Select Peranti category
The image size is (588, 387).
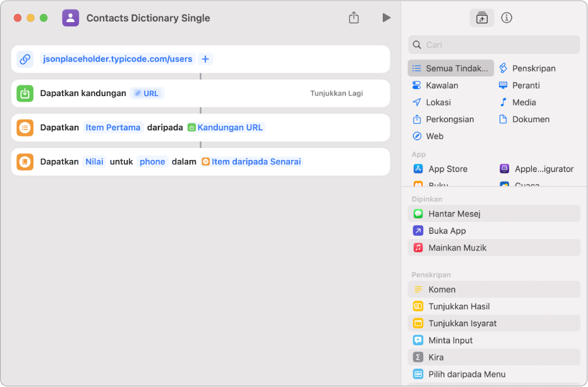coord(519,85)
